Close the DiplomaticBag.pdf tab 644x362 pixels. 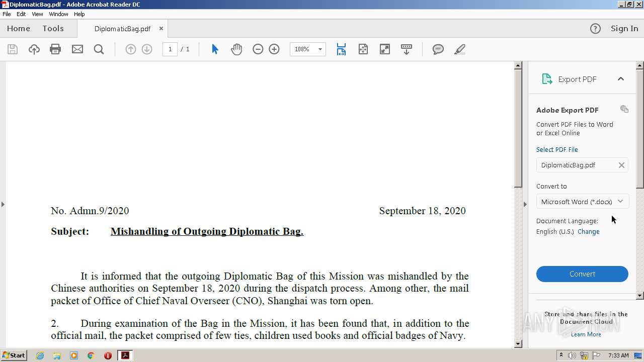(x=161, y=29)
